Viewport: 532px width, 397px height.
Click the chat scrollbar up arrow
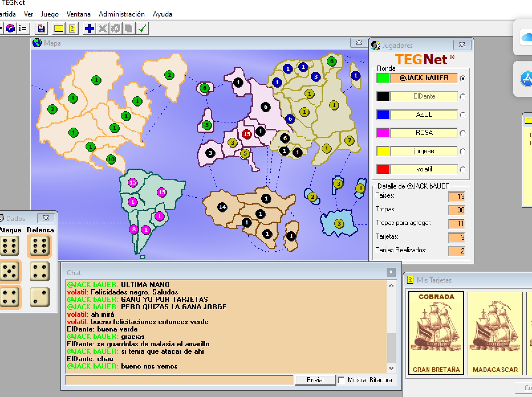[391, 285]
